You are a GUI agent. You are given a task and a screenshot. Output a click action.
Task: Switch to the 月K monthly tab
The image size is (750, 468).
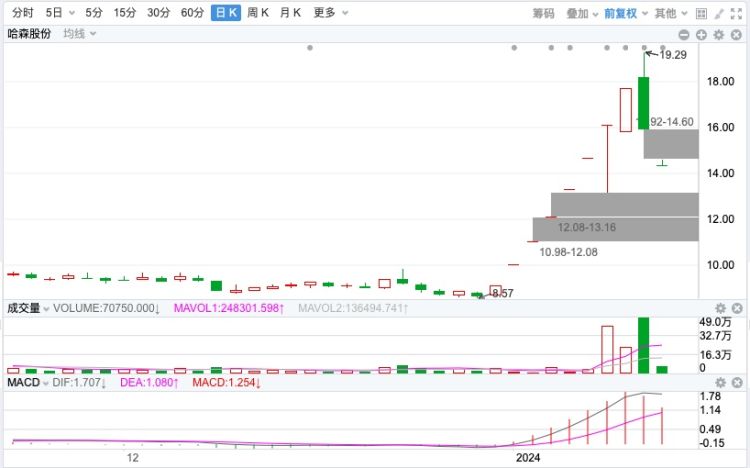tap(290, 13)
